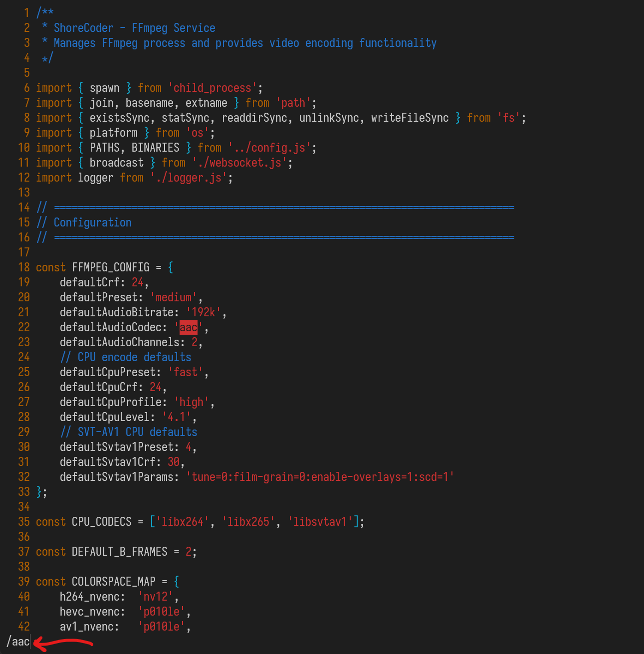Click the 'libsvtav1' array entry
This screenshot has width=644, height=654.
point(320,522)
